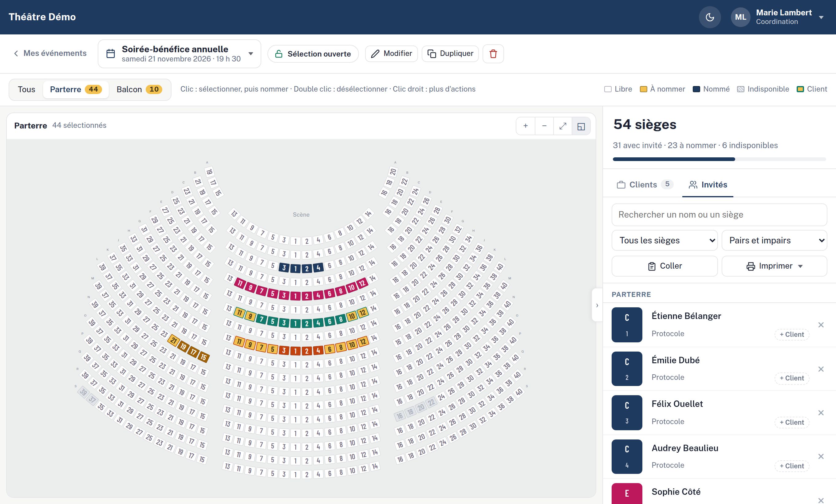836x504 pixels.
Task: Remove Audrey Beaulieu with the X icon
Action: [821, 456]
